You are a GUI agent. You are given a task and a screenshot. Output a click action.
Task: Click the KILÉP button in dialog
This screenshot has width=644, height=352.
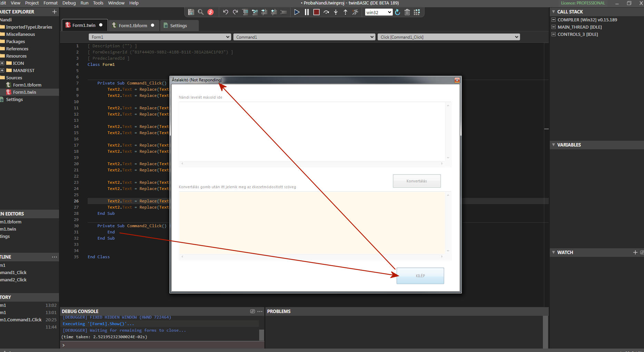pos(420,276)
